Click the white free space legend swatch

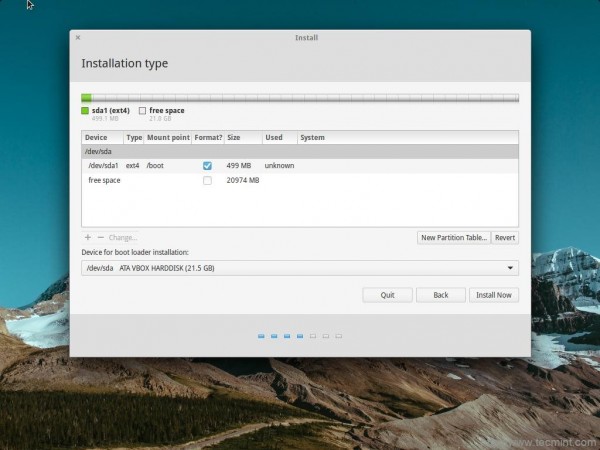click(142, 111)
